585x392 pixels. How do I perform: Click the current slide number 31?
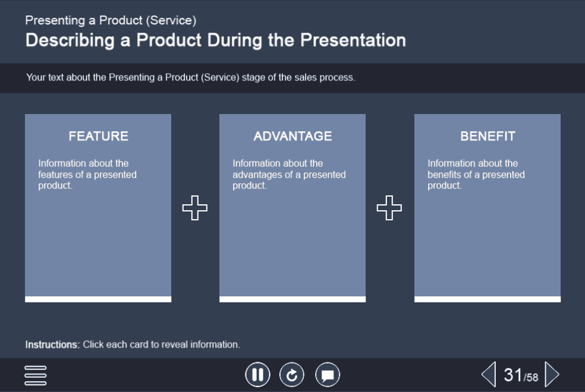tap(512, 375)
